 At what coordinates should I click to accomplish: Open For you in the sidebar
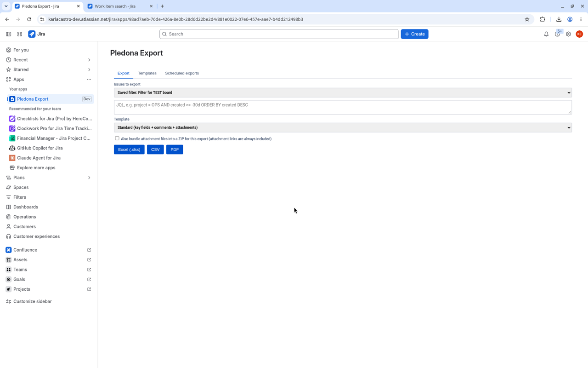[48, 50]
